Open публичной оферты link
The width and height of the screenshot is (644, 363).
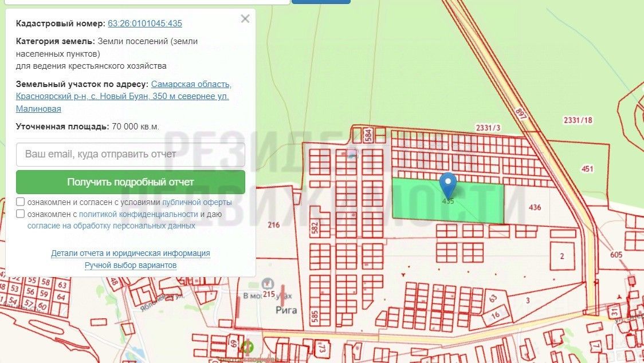tap(197, 202)
